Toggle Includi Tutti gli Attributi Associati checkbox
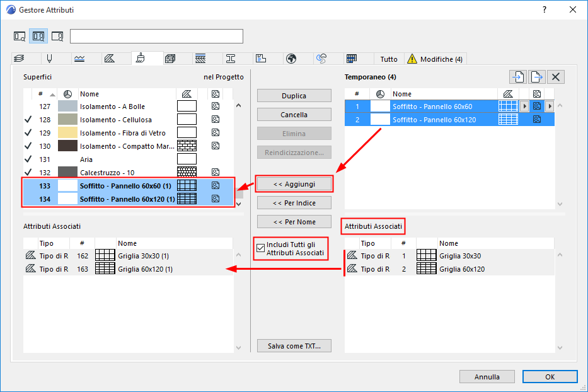The width and height of the screenshot is (588, 392). (x=261, y=248)
